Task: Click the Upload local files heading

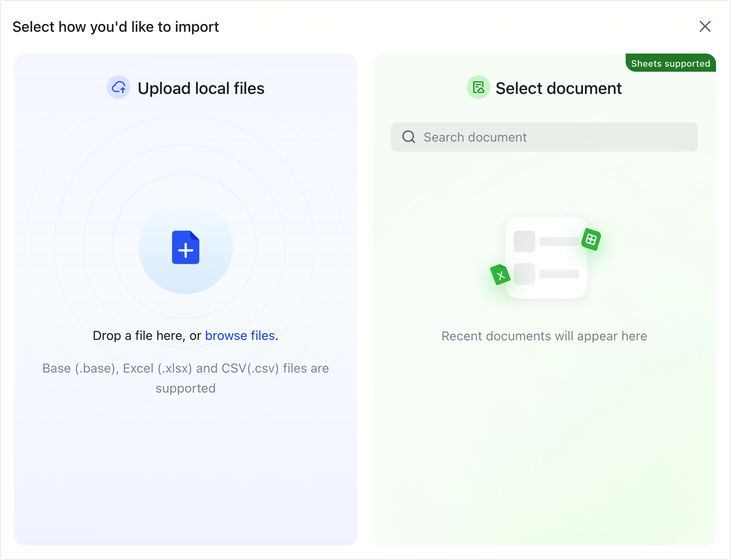Action: tap(201, 88)
